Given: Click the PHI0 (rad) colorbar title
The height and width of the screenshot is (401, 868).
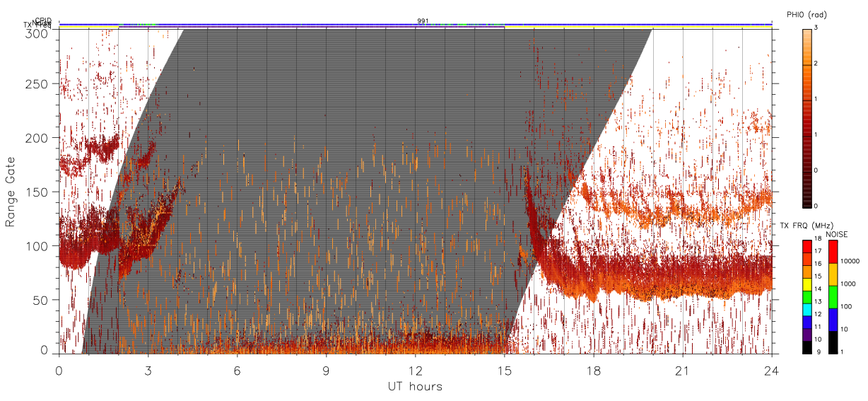Looking at the screenshot, I should tap(807, 15).
